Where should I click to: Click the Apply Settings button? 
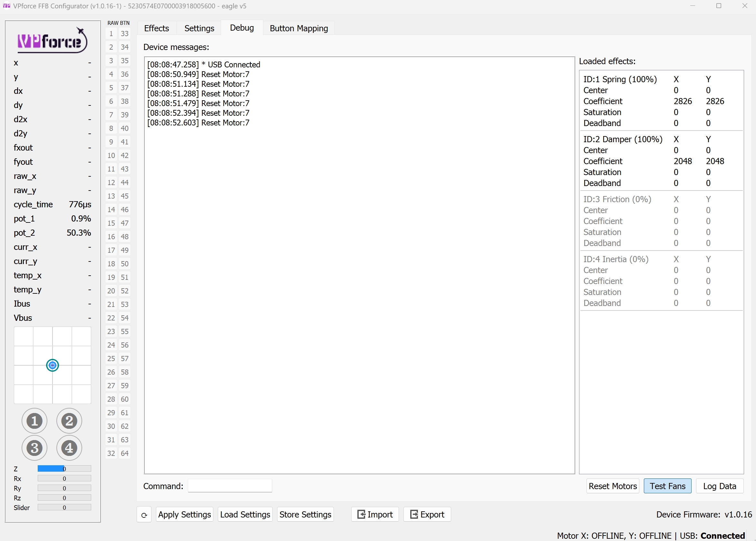click(x=184, y=514)
